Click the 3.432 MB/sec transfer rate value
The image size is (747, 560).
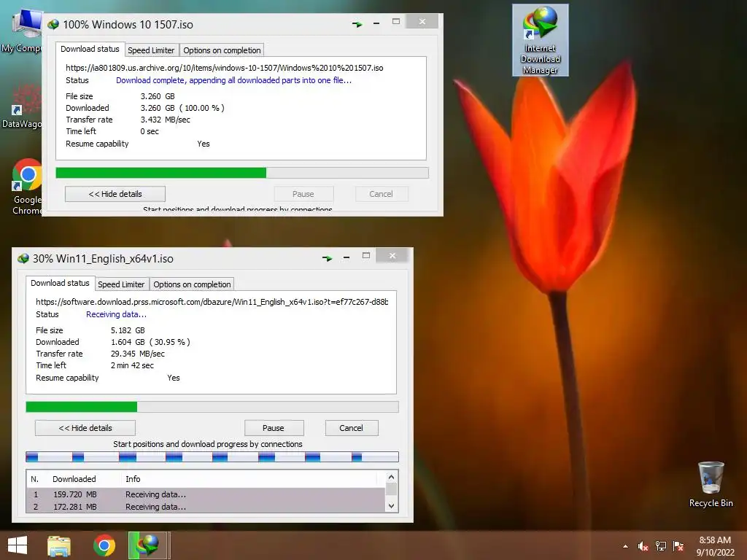tap(166, 120)
